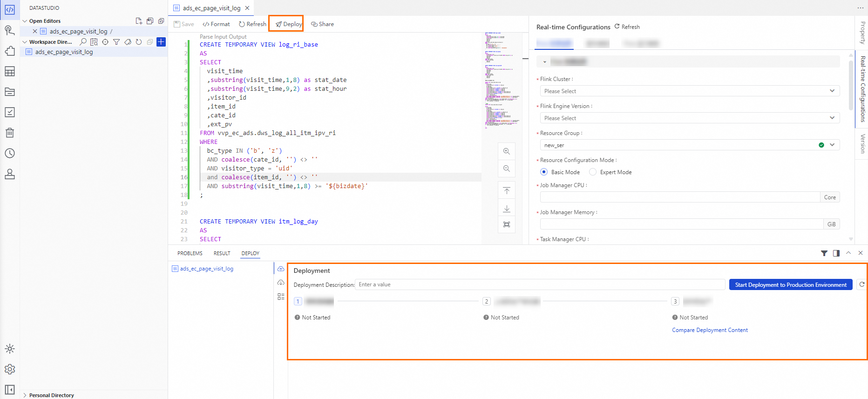Viewport: 868px width, 399px height.
Task: Open Real-time Configurations side tab
Action: (862, 89)
